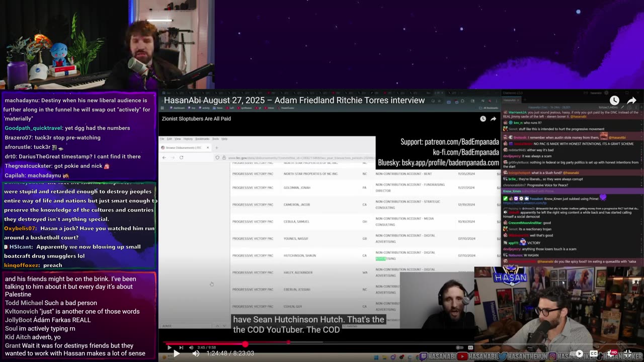The image size is (644, 362).
Task: Open title Zionist Sloptubers Are All Paid
Action: 196,119
